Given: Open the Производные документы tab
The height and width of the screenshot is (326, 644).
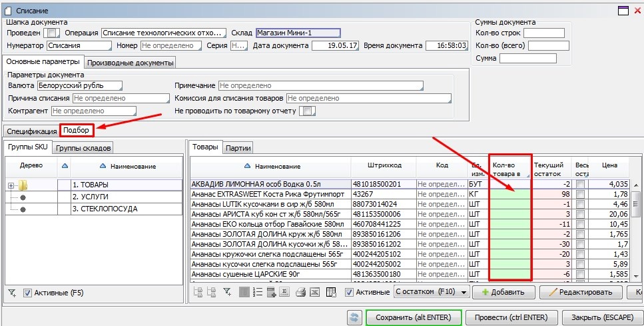Looking at the screenshot, I should point(131,63).
